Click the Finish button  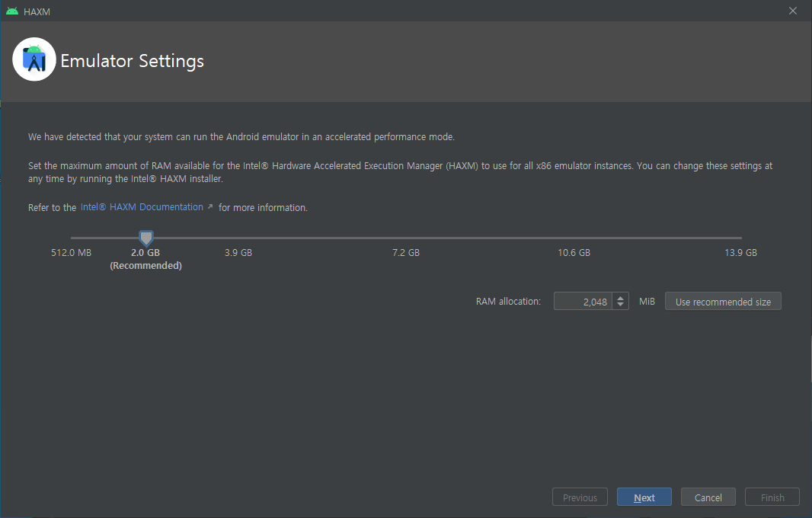tap(772, 497)
